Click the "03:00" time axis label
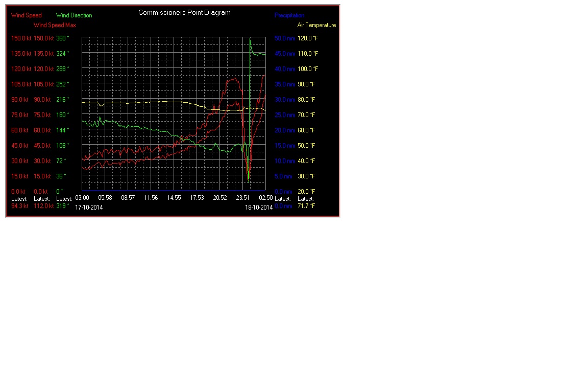This screenshot has height=368, width=588. (82, 198)
